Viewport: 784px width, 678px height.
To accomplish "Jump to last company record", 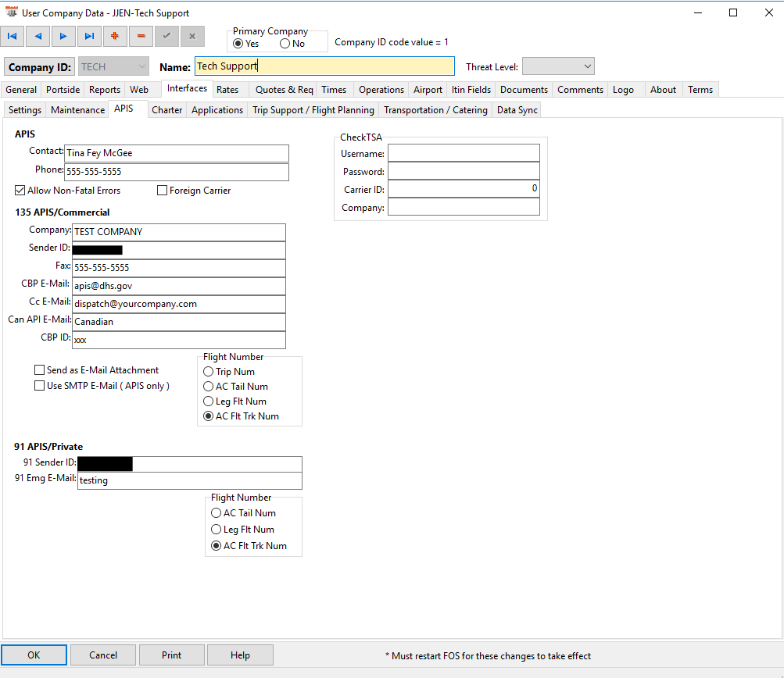I will (x=90, y=36).
